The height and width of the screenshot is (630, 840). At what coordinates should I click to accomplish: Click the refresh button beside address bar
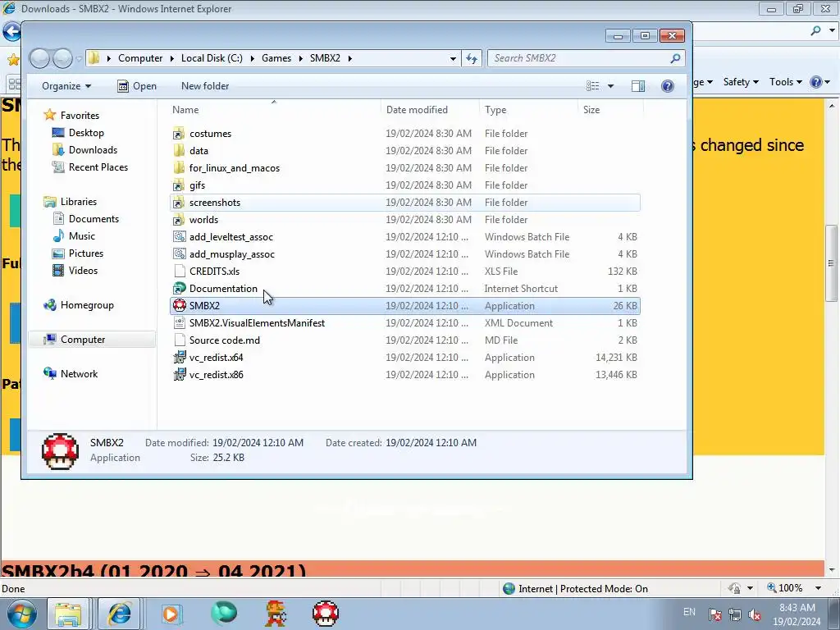(472, 58)
